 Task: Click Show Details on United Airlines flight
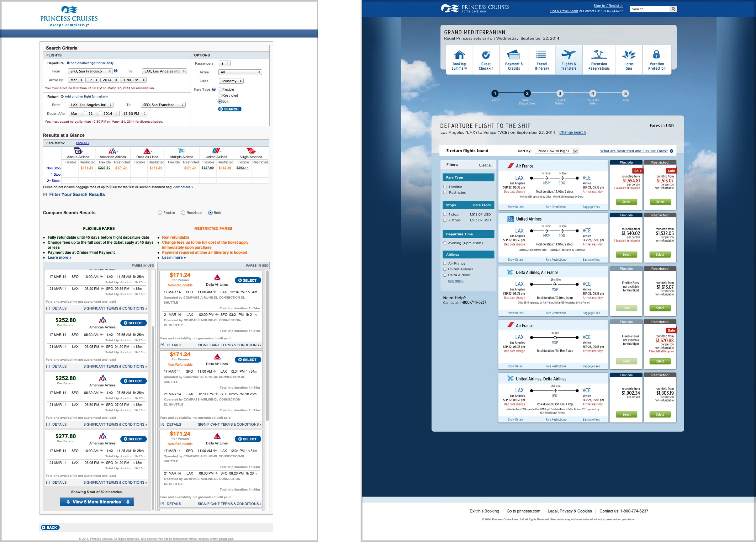coord(515,260)
